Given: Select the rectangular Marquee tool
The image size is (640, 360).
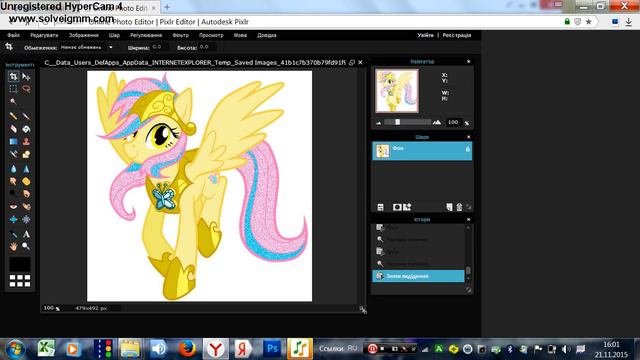Looking at the screenshot, I should pyautogui.click(x=13, y=89).
